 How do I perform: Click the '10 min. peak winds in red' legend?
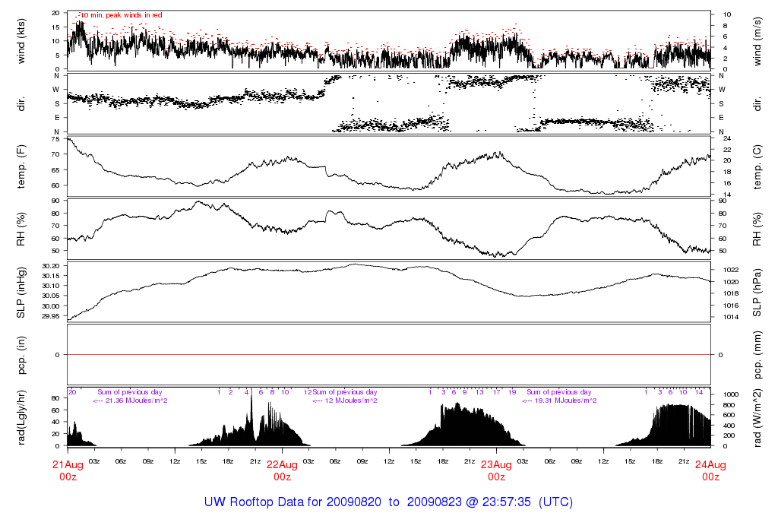point(121,15)
